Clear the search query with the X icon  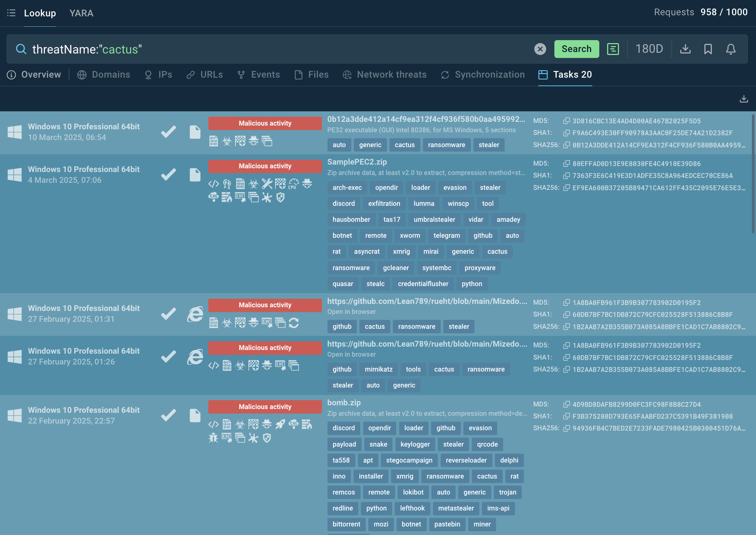point(540,49)
